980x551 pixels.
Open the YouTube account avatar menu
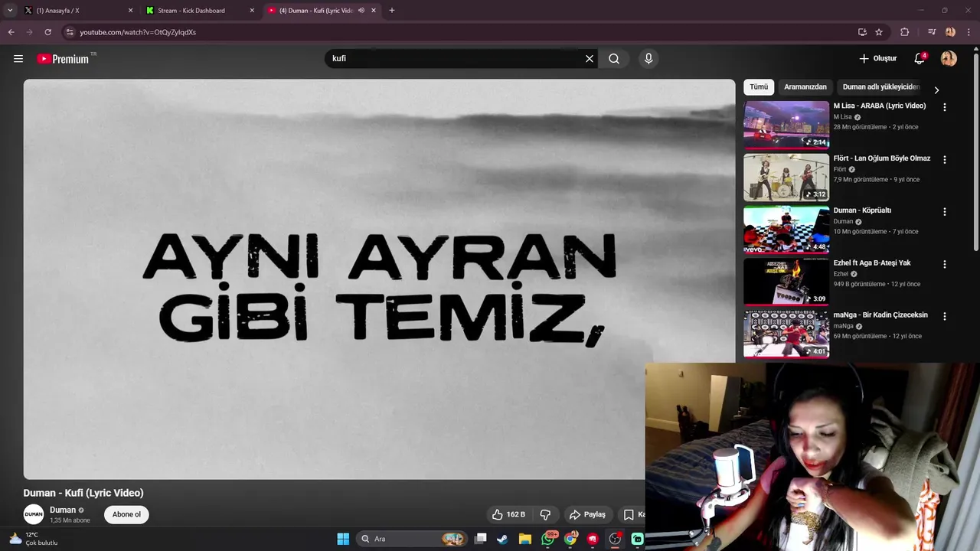point(949,59)
